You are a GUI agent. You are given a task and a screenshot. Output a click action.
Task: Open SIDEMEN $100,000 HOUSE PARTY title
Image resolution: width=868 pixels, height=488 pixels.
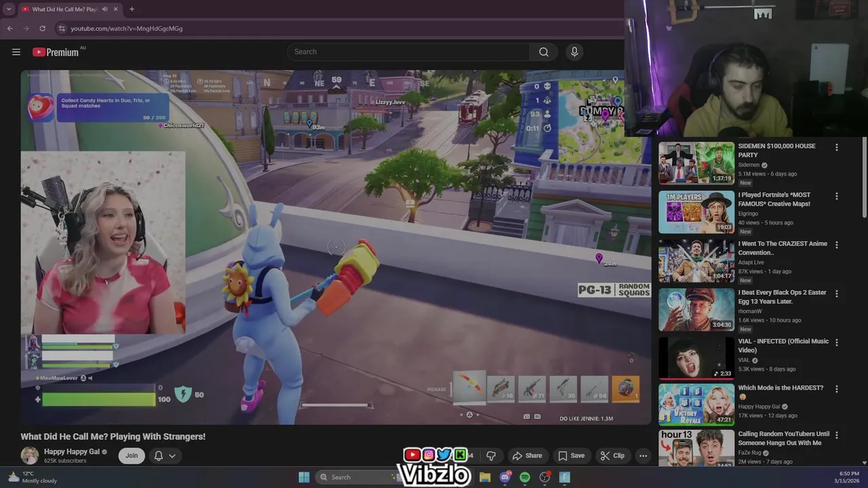[776, 150]
